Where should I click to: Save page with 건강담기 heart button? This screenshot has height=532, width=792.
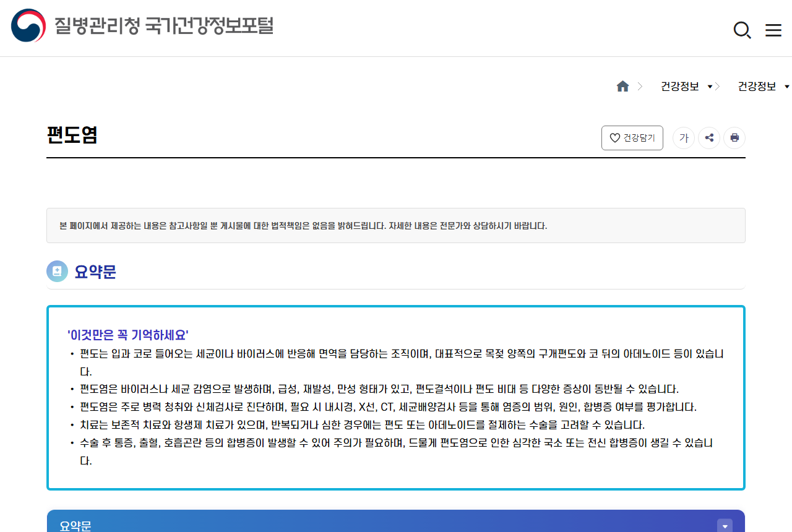pyautogui.click(x=632, y=138)
